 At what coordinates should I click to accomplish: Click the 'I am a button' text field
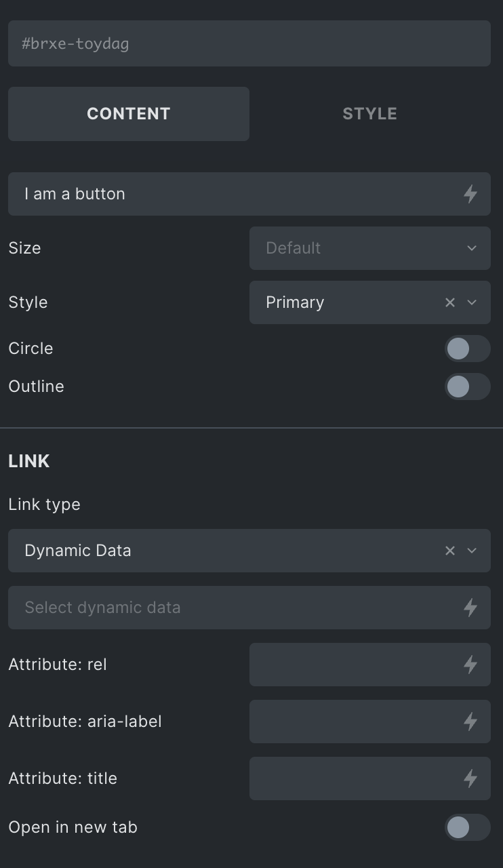point(235,194)
